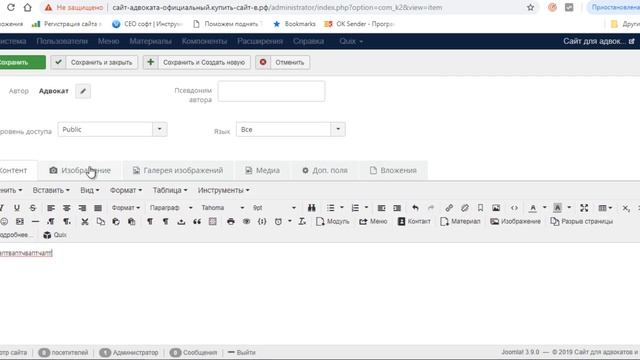Click the Меню editor button
Viewport: 640px width, 360px height.
tap(373, 221)
